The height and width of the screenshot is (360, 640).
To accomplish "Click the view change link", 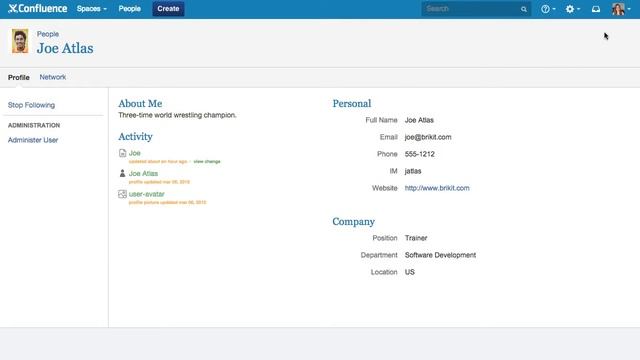I will click(207, 162).
